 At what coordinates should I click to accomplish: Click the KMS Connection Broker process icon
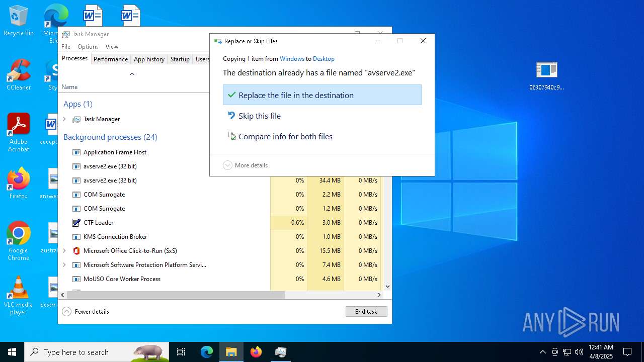pyautogui.click(x=76, y=237)
